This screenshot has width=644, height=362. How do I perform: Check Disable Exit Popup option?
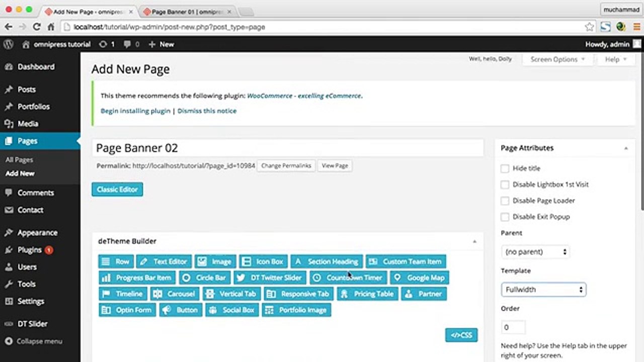pyautogui.click(x=505, y=217)
